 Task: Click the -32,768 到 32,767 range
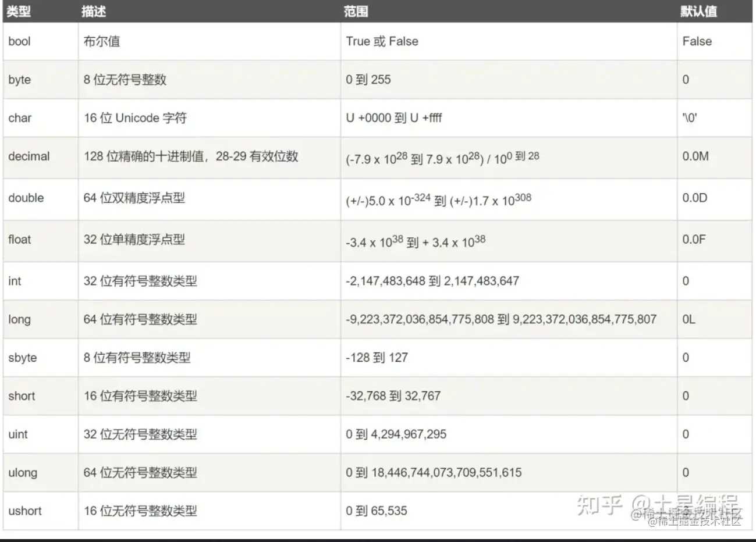pos(393,396)
